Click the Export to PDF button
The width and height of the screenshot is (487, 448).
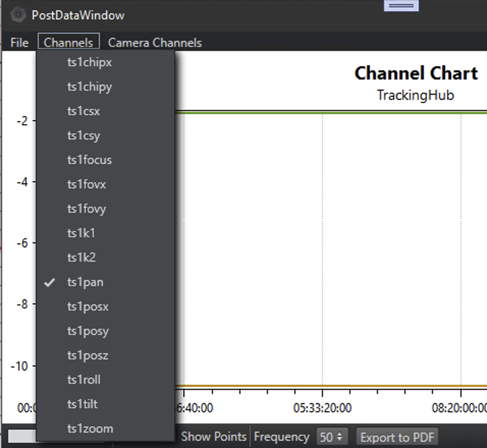coord(397,437)
